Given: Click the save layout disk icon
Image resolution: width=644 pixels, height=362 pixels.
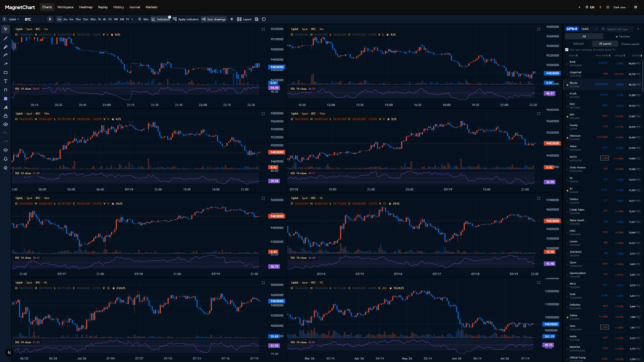Looking at the screenshot, I should (x=256, y=19).
